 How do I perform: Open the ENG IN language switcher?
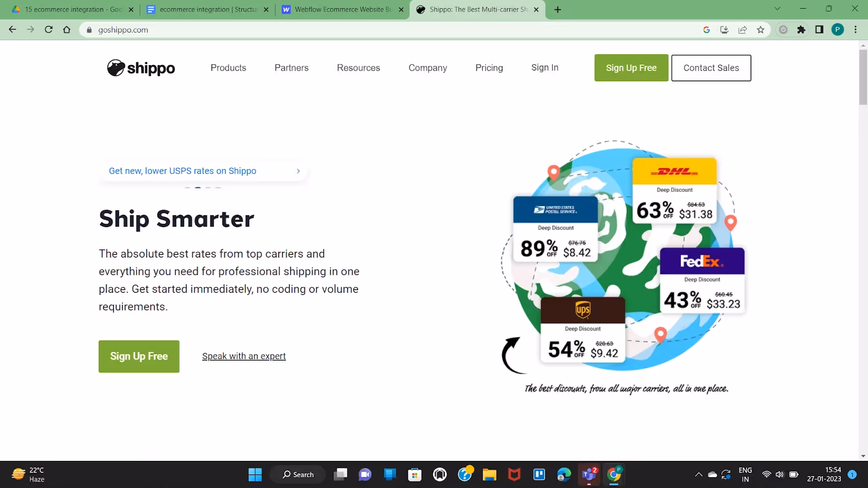(x=745, y=474)
